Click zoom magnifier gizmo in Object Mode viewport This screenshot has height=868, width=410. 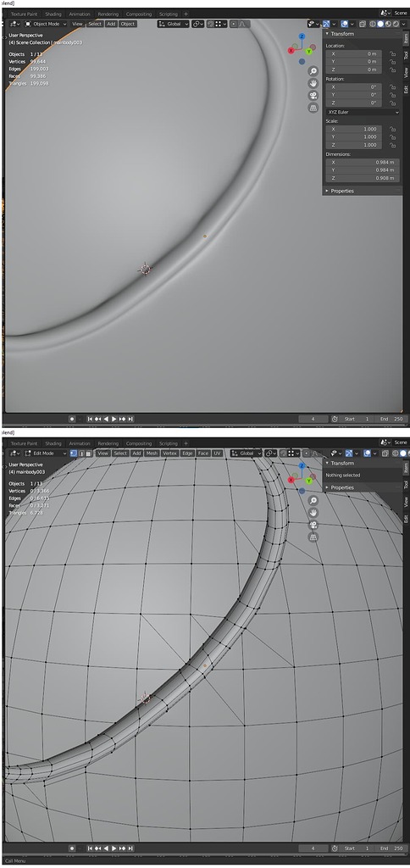click(313, 71)
